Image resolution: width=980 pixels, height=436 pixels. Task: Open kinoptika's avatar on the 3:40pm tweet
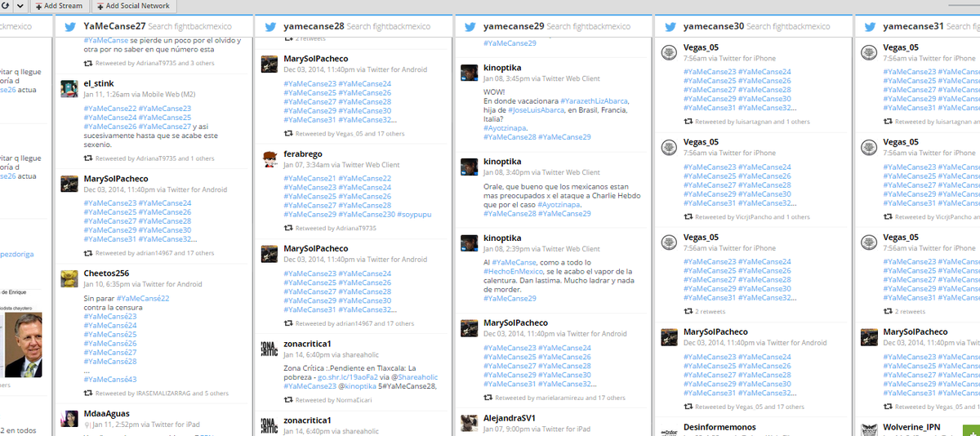pos(470,167)
